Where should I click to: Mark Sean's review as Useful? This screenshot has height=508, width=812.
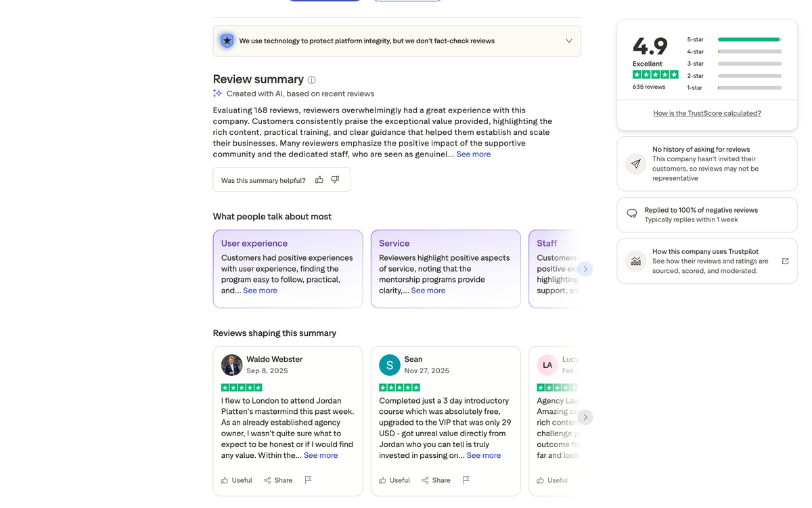tap(394, 480)
